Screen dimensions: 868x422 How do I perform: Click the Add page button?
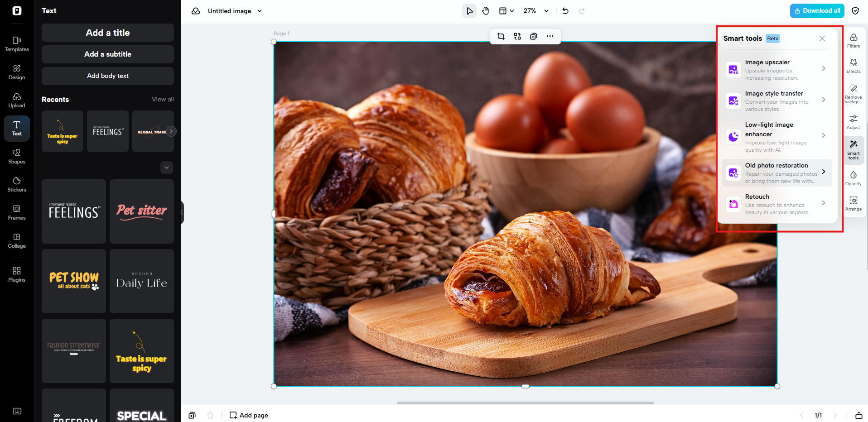249,415
